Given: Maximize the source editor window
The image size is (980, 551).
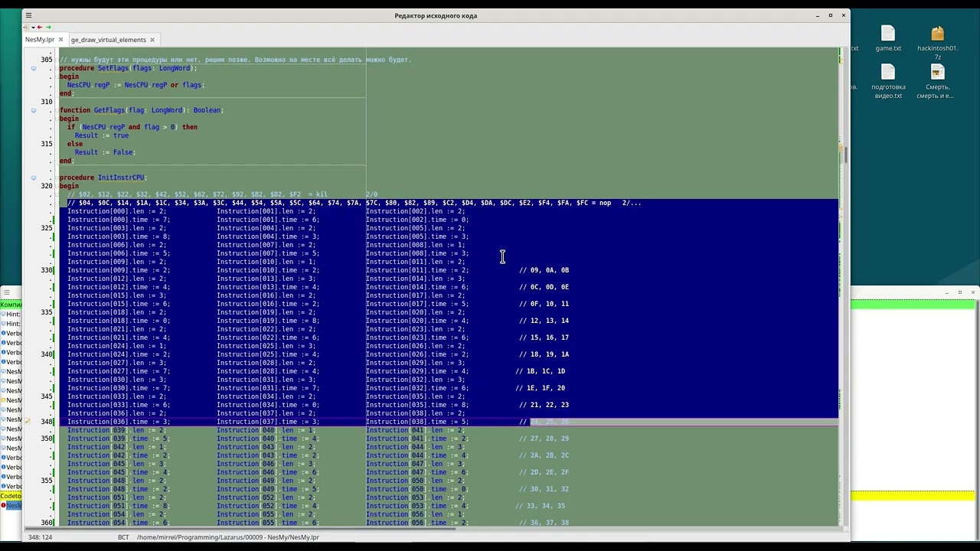Looking at the screenshot, I should 831,15.
